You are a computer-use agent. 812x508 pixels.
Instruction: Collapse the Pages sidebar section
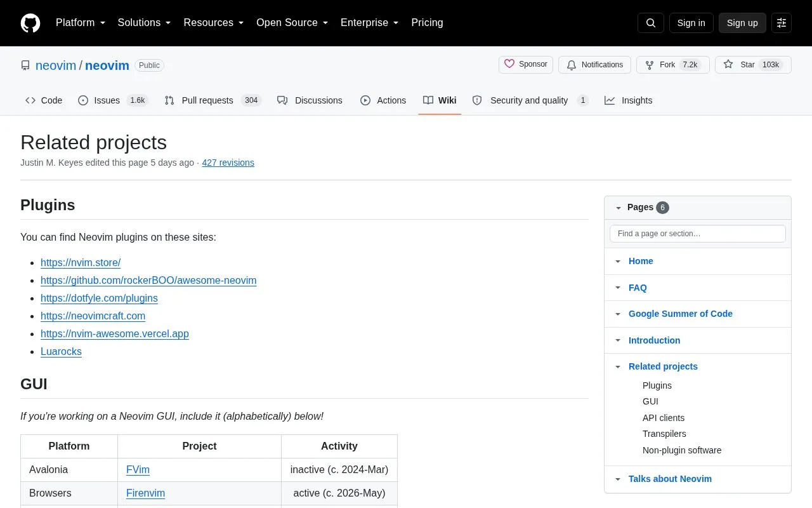(x=619, y=208)
